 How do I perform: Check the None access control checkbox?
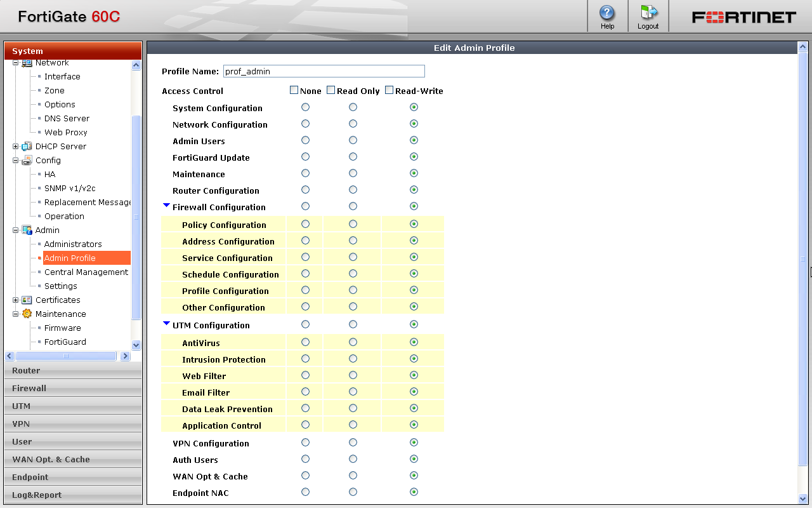coord(294,90)
